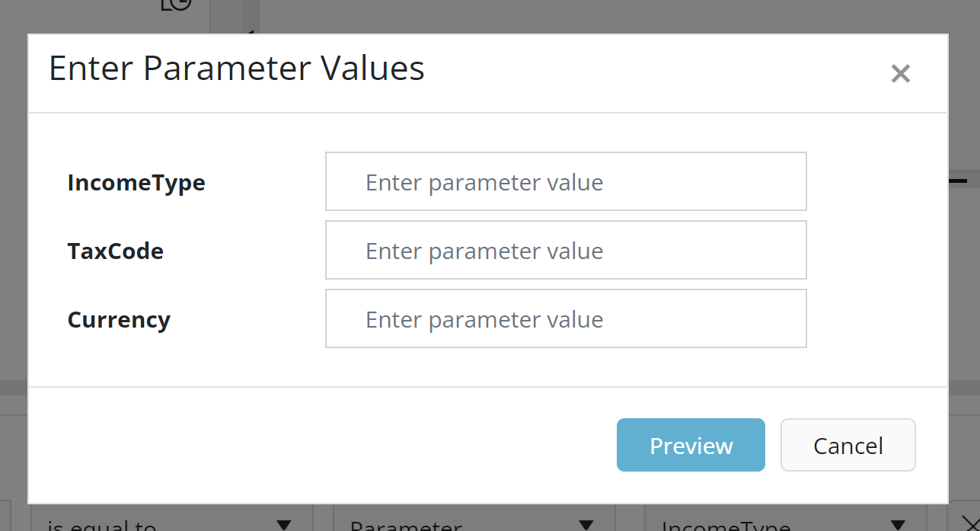Click the partially visible icon above dialog
Screen dimensions: 980x531
(x=176, y=5)
